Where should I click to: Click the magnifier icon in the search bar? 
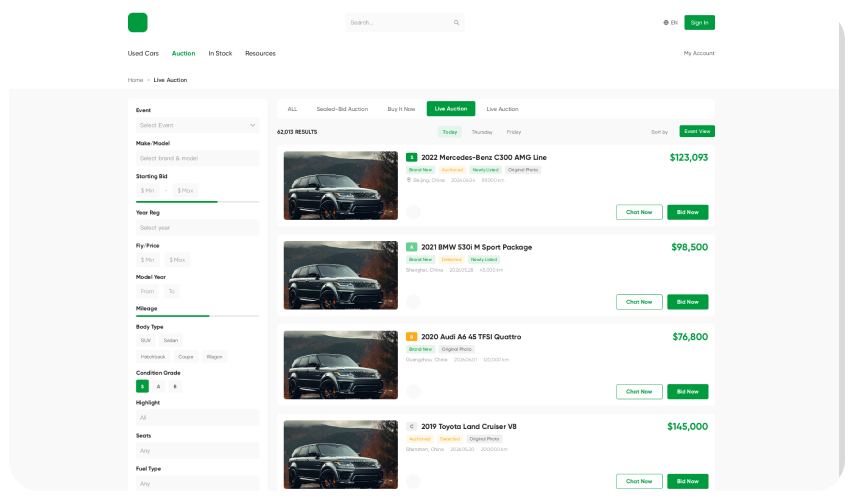[456, 23]
